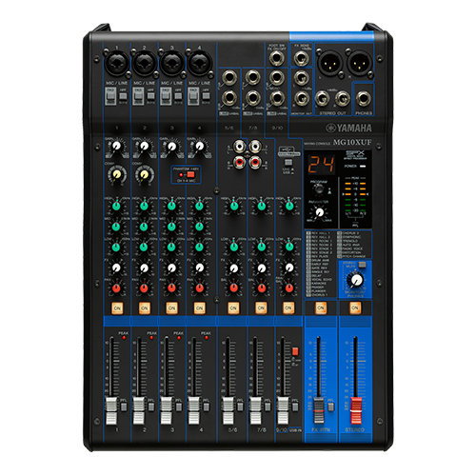
Task: Toggle the channel 2 PAD switch
Action: tap(138, 96)
